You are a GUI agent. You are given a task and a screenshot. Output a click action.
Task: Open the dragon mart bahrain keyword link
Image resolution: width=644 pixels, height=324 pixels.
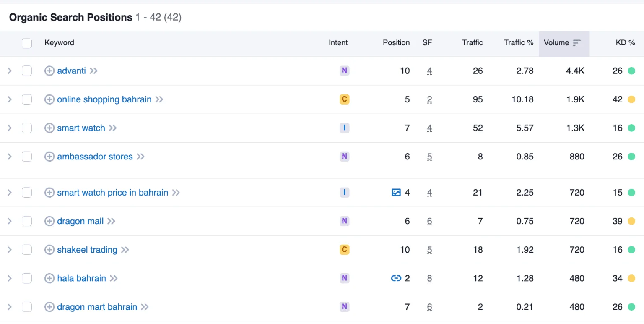pos(97,307)
